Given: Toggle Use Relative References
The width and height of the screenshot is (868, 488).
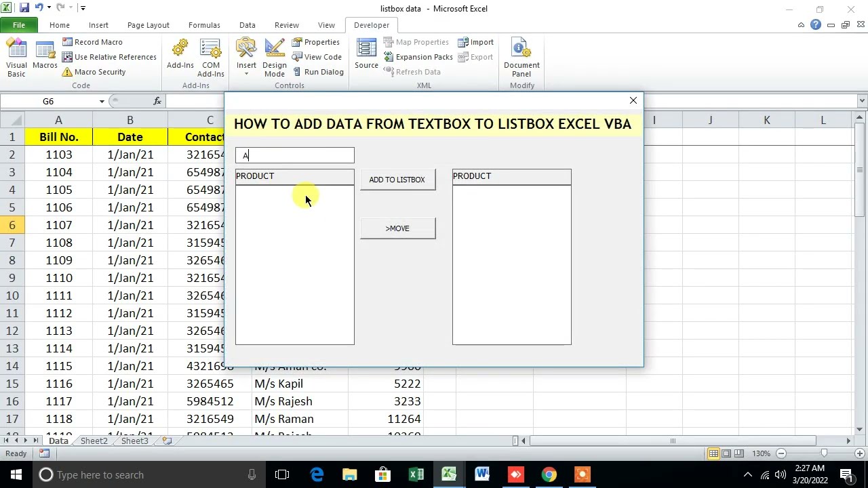Looking at the screenshot, I should pos(109,57).
